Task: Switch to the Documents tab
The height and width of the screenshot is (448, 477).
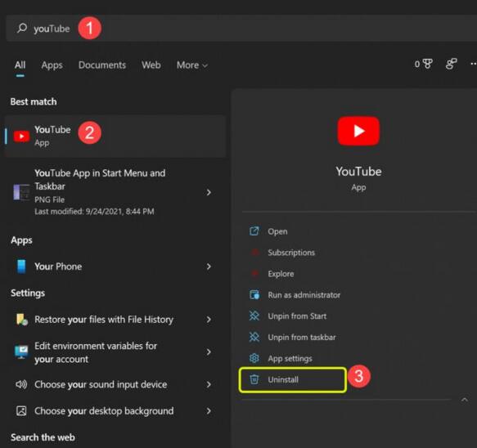Action: [102, 65]
